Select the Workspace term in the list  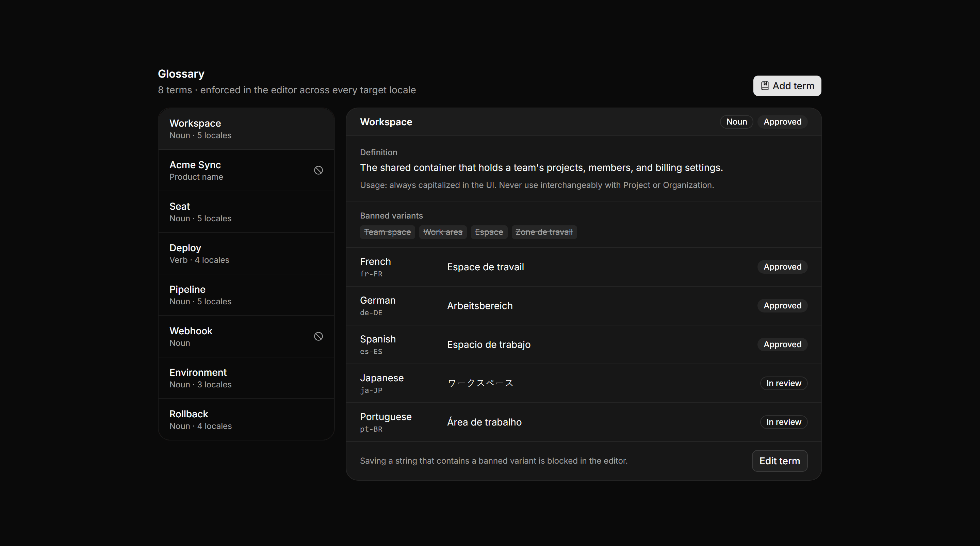pos(246,129)
